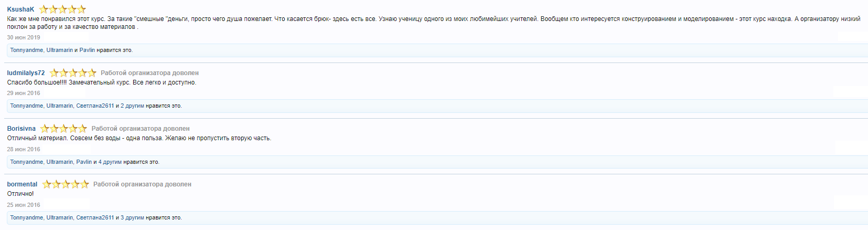Open ludmilalys72 user profile link
The image size is (868, 230).
click(x=26, y=73)
